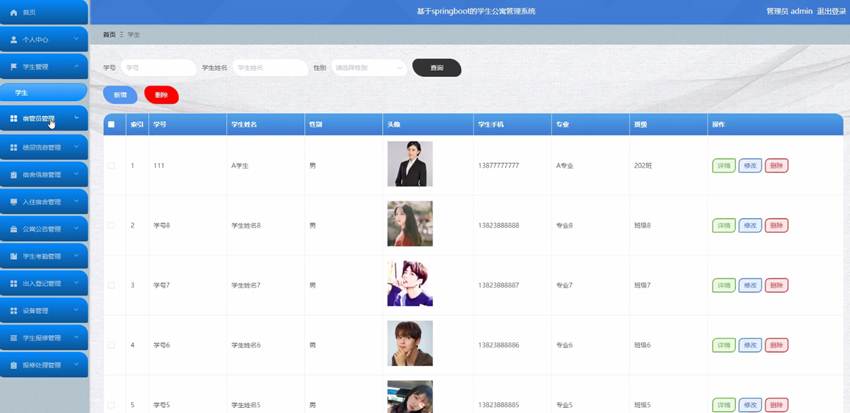Expand 宿管员管理 using its chevron
The width and height of the screenshot is (850, 413).
(76, 118)
